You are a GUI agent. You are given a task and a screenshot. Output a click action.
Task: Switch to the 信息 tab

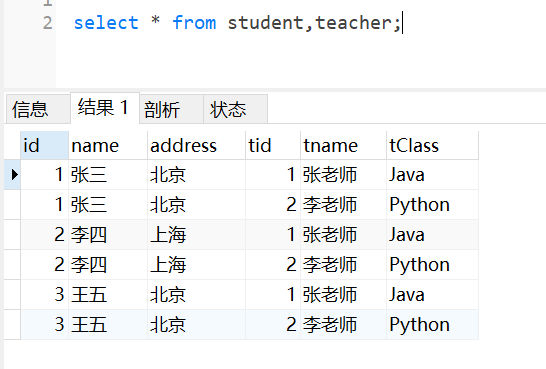click(38, 109)
